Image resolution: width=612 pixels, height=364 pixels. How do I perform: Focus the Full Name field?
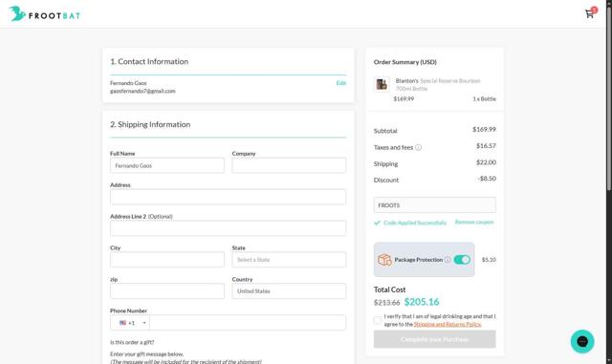(x=167, y=165)
